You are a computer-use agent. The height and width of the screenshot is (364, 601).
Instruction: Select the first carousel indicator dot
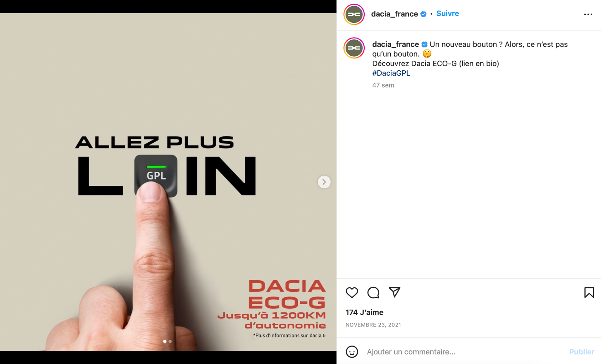pyautogui.click(x=165, y=341)
